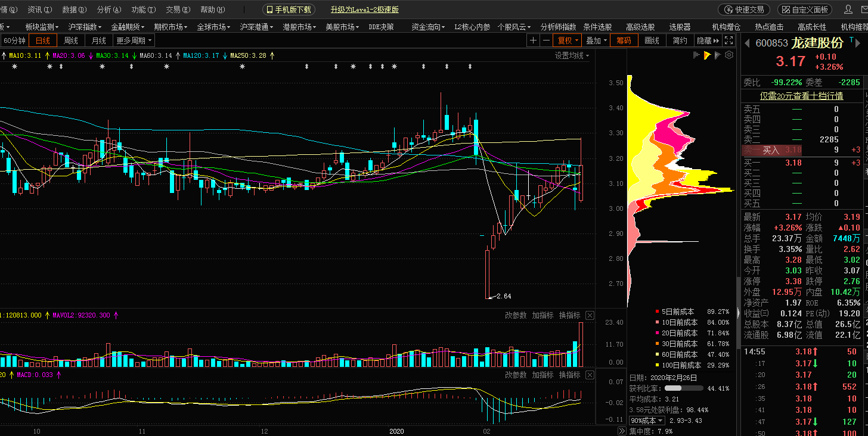Switch to 60分钟 period
The image size is (868, 436).
(14, 41)
